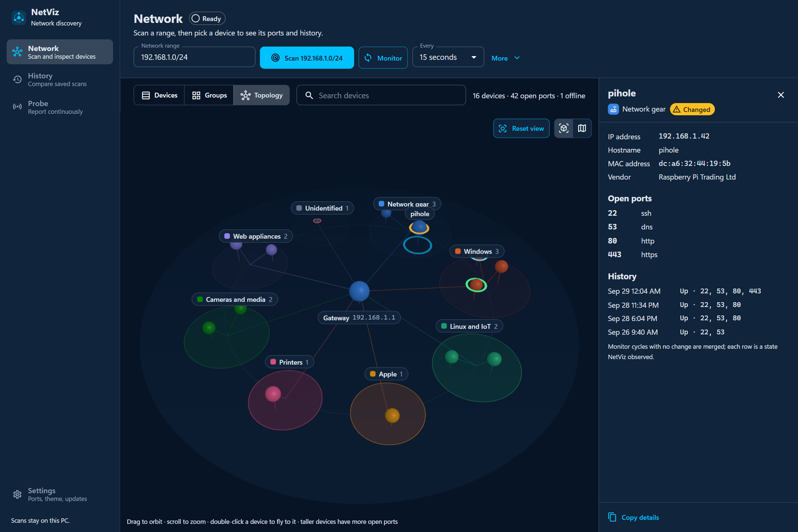798x532 pixels.
Task: Open Network scan and inspect section
Action: pos(60,52)
